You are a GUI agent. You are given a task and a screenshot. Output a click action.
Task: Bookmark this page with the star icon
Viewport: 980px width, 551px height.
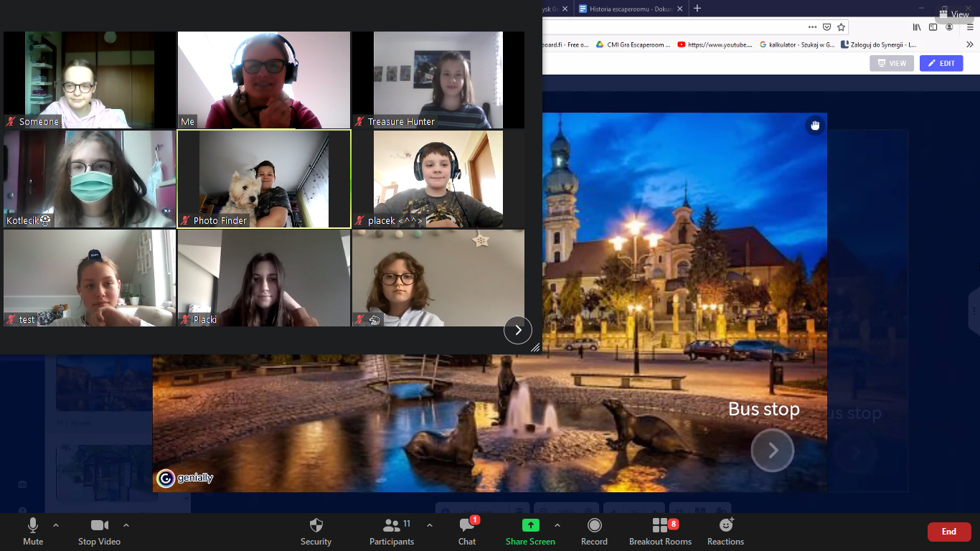coord(842,27)
